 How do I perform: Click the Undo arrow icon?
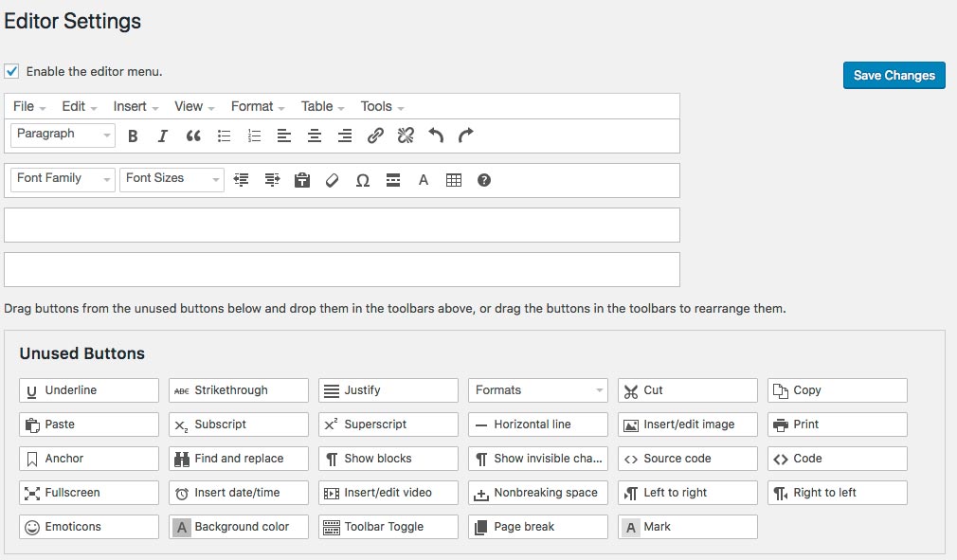[436, 135]
